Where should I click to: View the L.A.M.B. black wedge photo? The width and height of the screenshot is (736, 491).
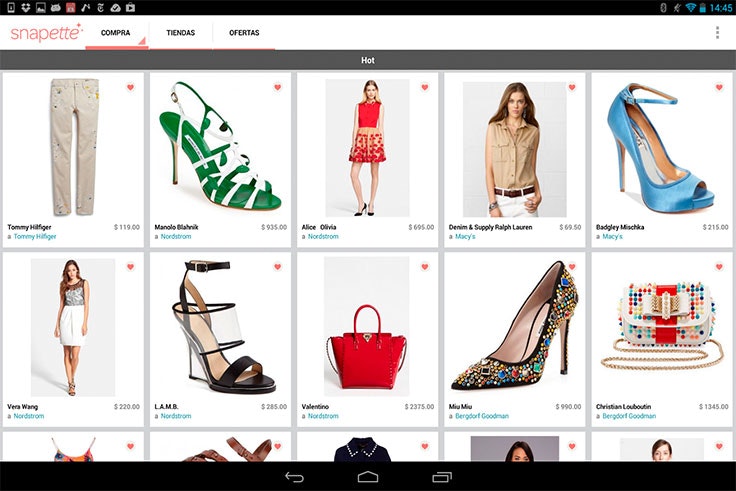click(x=224, y=327)
